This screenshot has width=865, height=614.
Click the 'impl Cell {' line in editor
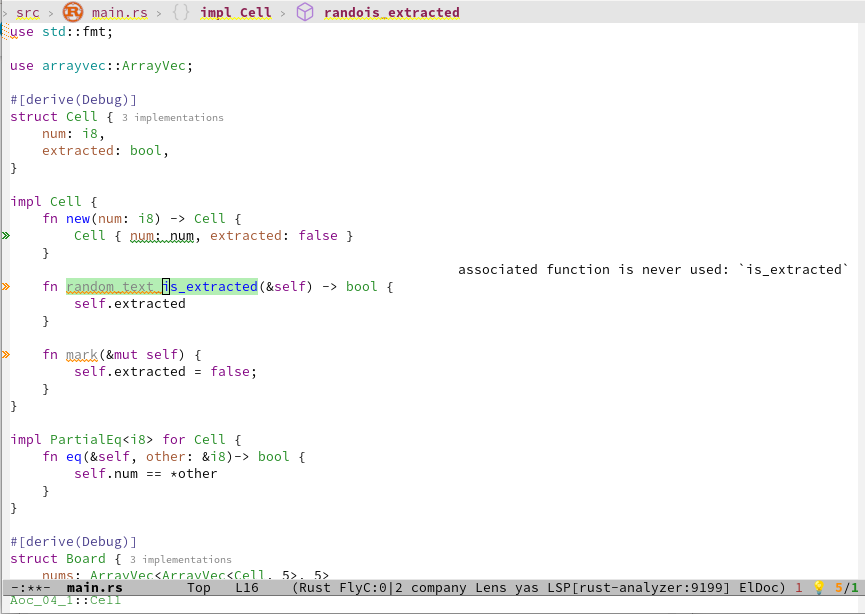[x=54, y=201]
